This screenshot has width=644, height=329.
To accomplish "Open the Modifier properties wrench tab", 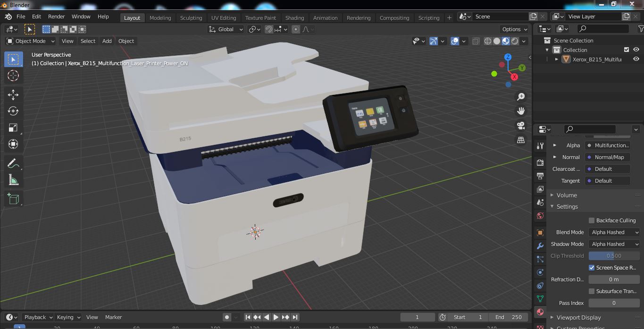I will [x=540, y=246].
